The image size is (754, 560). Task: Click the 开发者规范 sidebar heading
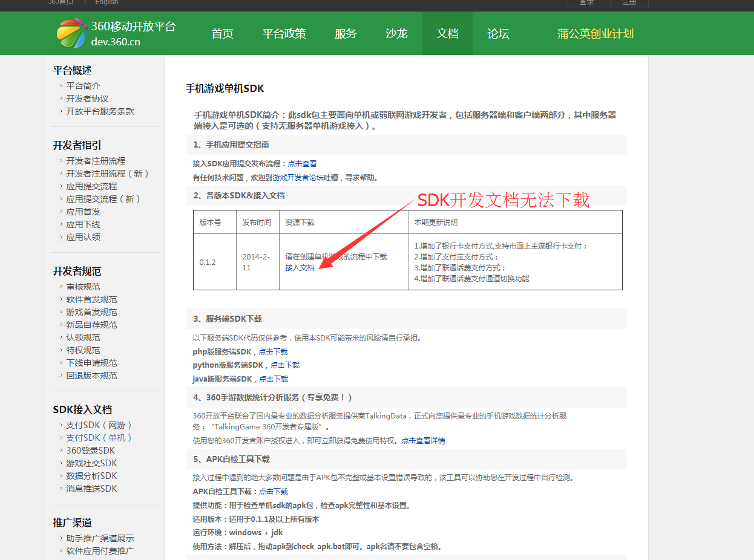[77, 271]
